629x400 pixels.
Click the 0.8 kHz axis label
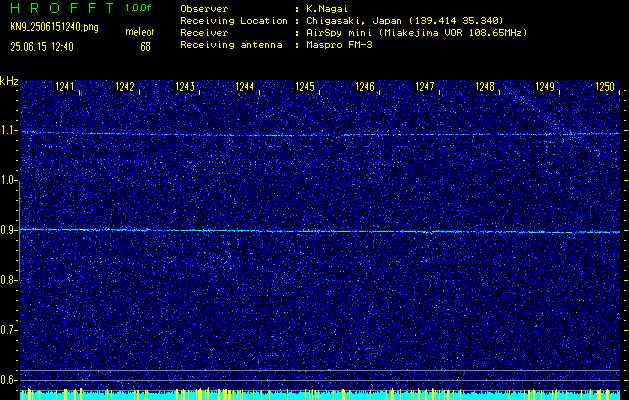[8, 280]
